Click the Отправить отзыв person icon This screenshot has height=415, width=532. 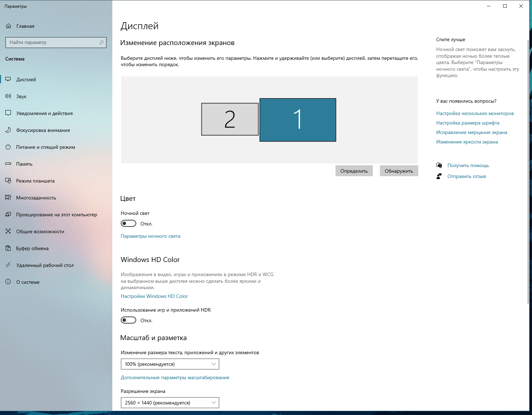pyautogui.click(x=439, y=176)
